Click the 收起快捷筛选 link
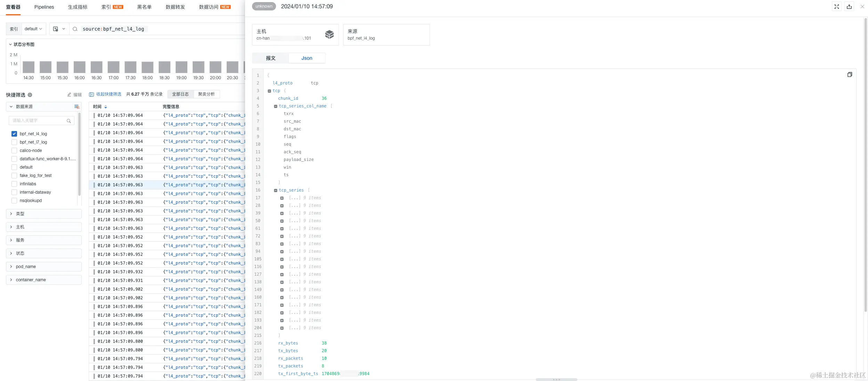868x381 pixels. pos(108,94)
